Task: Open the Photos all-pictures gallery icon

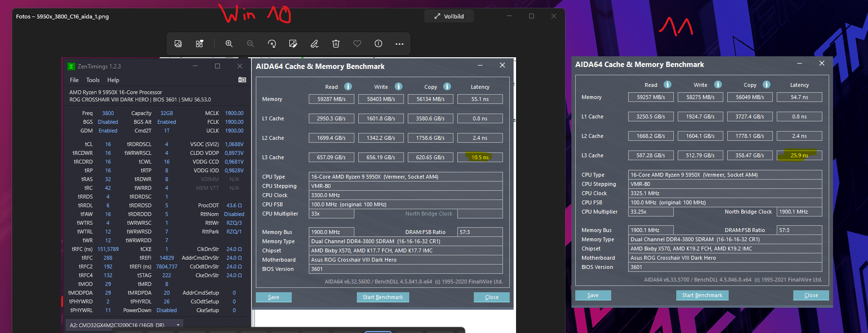Action: (x=178, y=44)
